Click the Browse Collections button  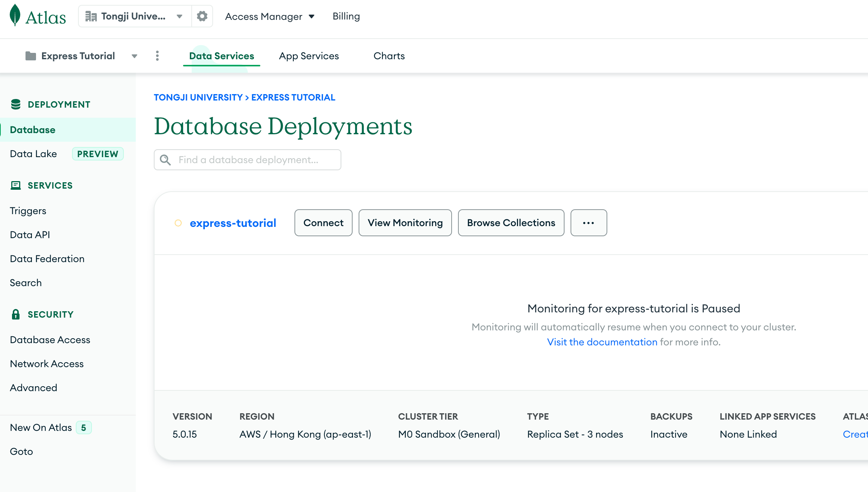(x=511, y=223)
